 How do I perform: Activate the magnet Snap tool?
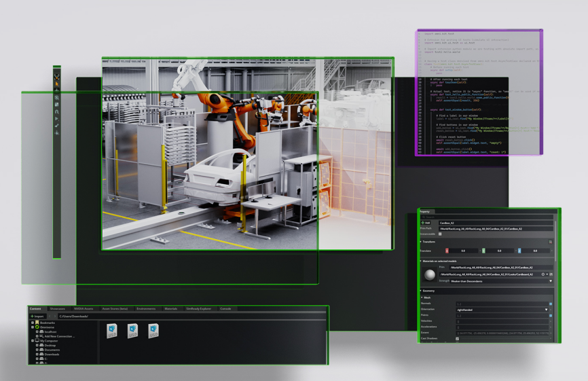[57, 112]
